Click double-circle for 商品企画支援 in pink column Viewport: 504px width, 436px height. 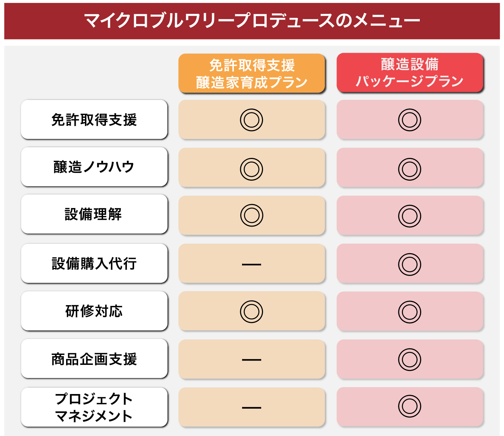pyautogui.click(x=409, y=359)
